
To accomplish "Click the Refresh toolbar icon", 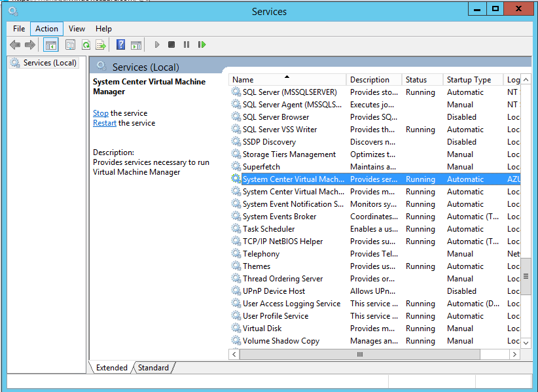I will click(86, 45).
